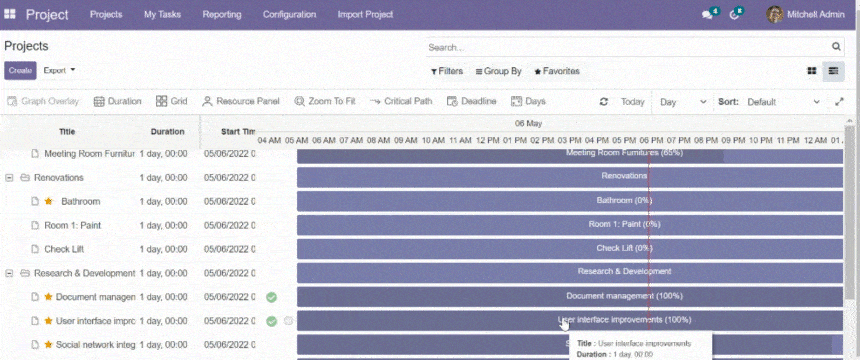860x360 pixels.
Task: Click the Research & Development Gantt bar
Action: (569, 272)
